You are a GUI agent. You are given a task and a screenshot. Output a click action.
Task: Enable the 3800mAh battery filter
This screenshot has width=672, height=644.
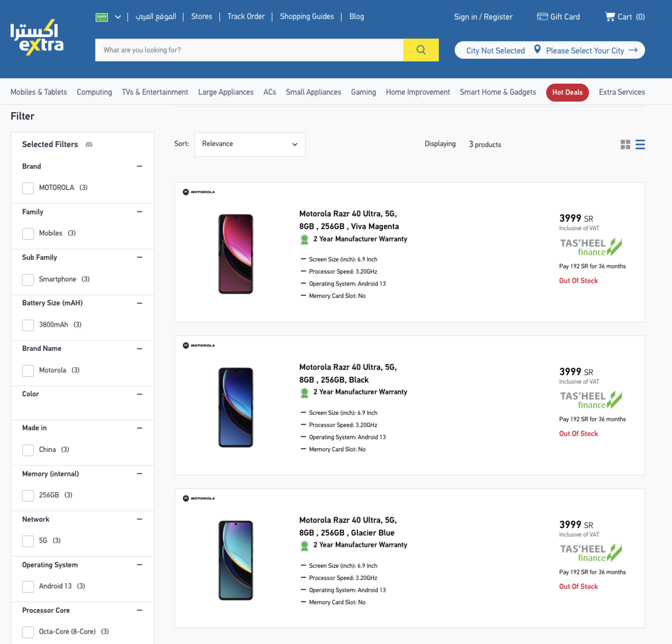(x=28, y=325)
